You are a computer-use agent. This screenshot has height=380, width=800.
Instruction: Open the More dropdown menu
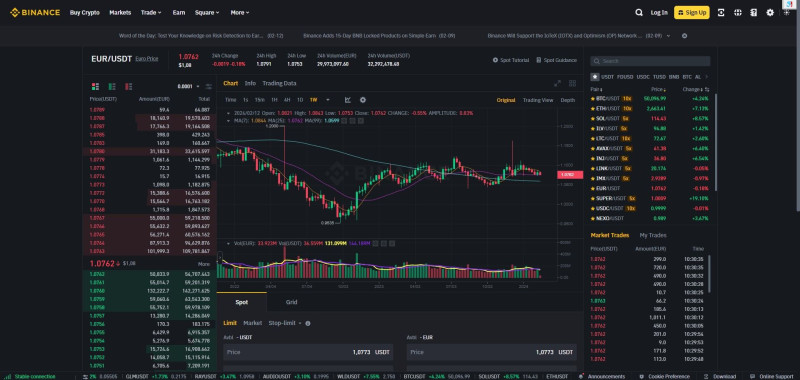(240, 13)
